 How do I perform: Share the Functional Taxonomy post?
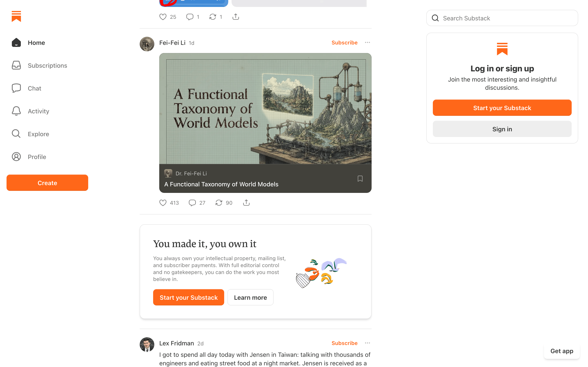point(246,203)
